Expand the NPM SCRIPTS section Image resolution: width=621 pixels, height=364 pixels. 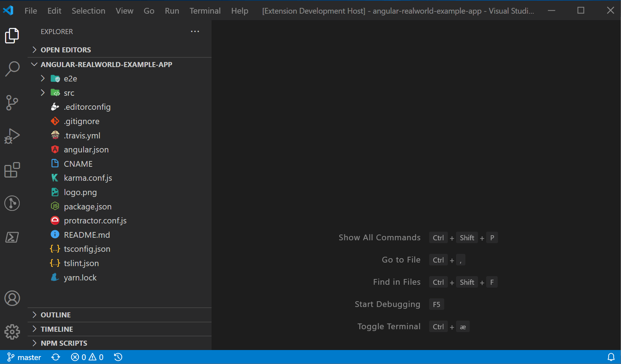click(119, 343)
